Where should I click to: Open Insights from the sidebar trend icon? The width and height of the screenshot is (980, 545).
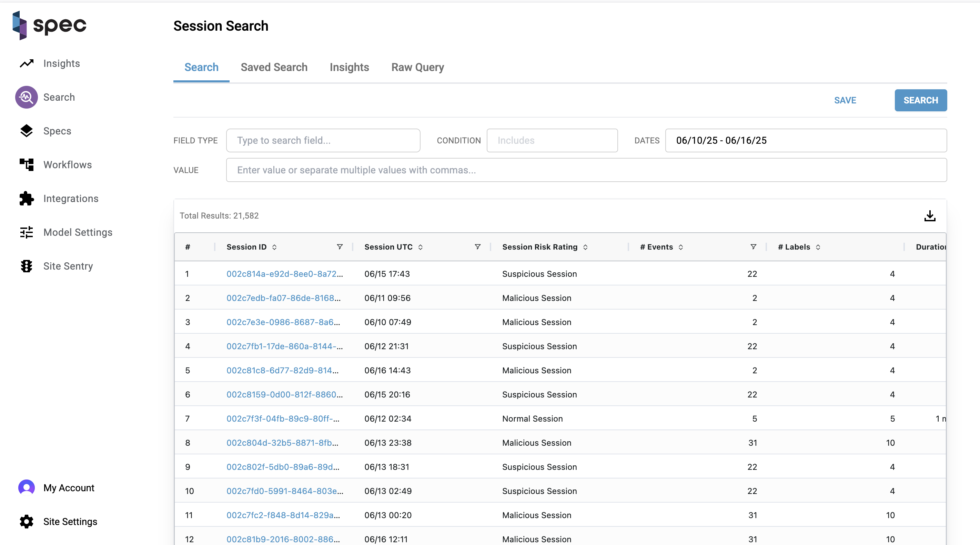[27, 63]
